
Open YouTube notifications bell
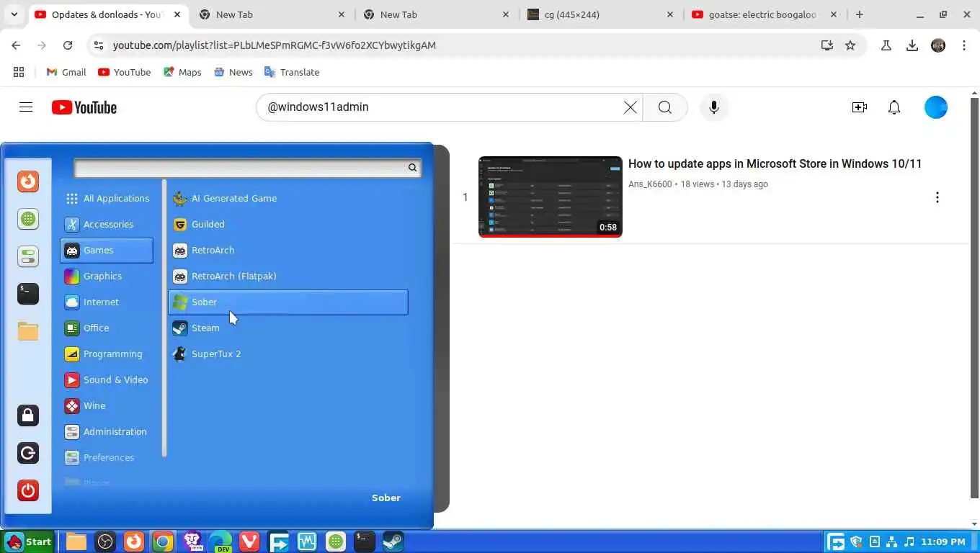tap(894, 107)
